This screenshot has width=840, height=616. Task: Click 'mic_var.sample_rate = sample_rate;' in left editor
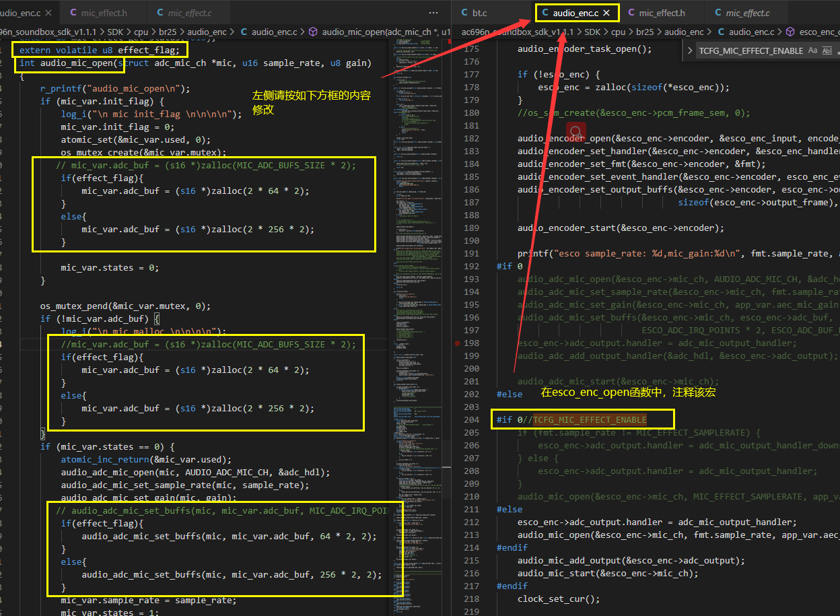(x=149, y=601)
